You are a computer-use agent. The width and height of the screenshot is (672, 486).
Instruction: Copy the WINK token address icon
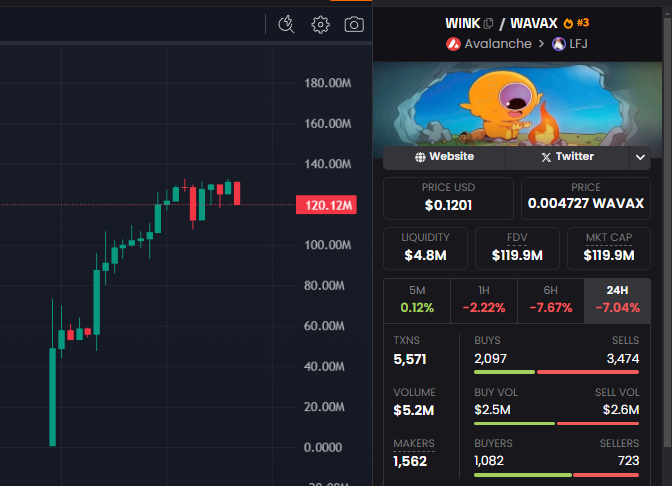[488, 23]
